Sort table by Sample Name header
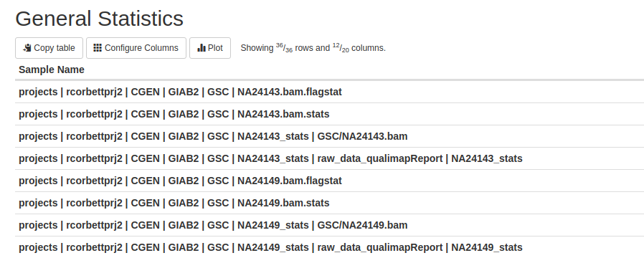 (x=52, y=70)
